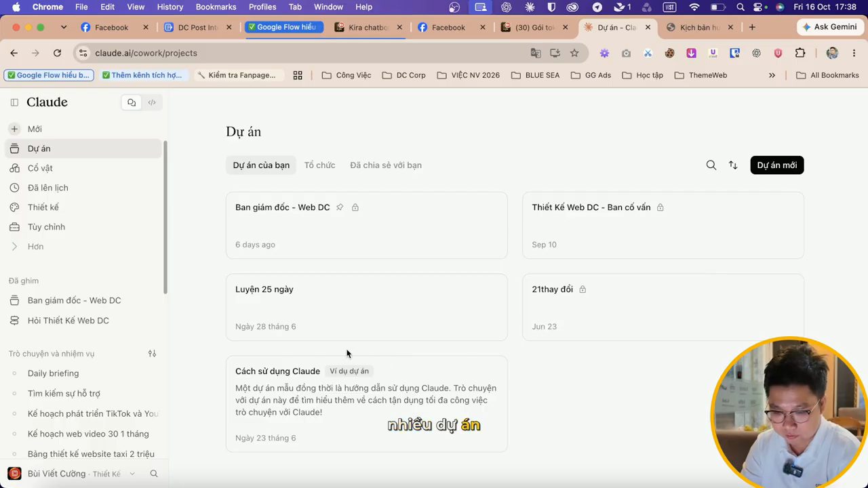Show hidden bookmarks with the overflow chevron

772,75
